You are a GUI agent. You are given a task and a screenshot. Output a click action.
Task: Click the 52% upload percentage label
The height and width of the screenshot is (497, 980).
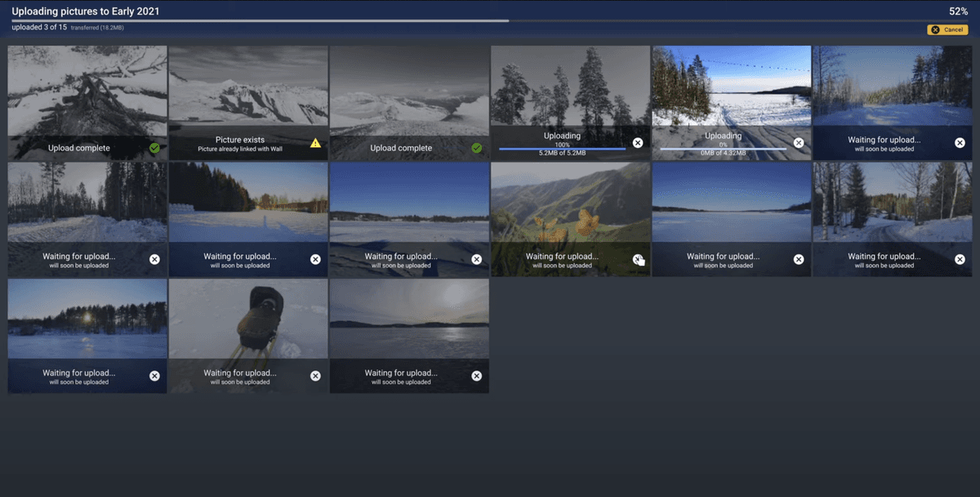click(958, 11)
